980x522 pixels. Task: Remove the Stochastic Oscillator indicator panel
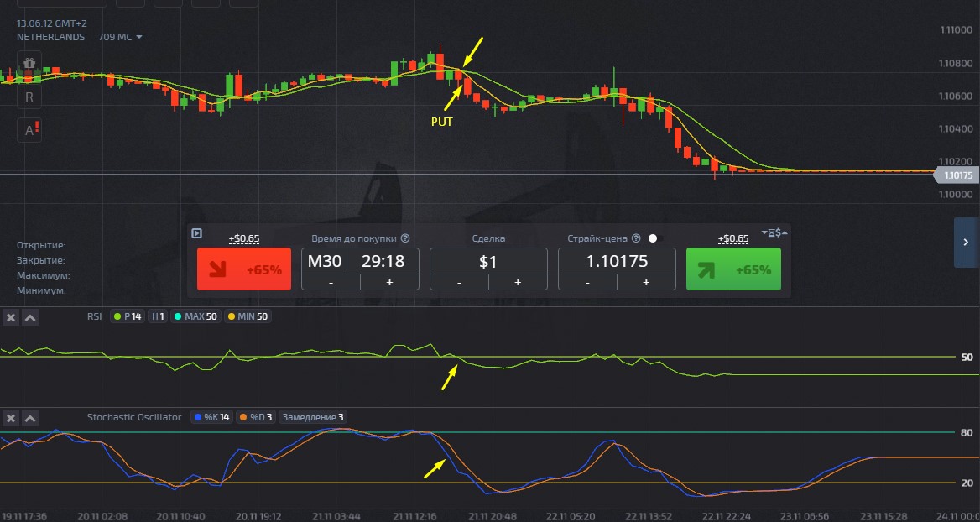[x=11, y=418]
